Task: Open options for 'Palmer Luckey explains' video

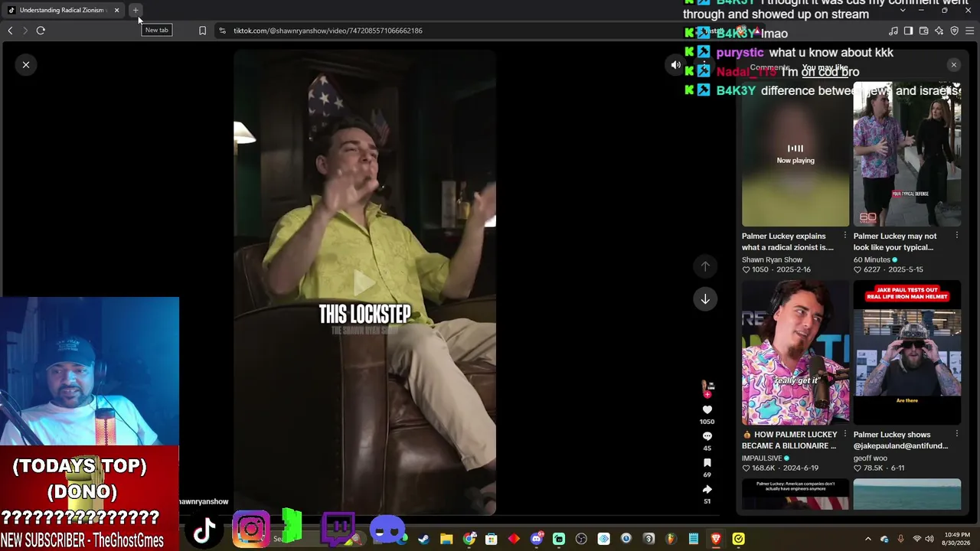Action: click(x=845, y=236)
